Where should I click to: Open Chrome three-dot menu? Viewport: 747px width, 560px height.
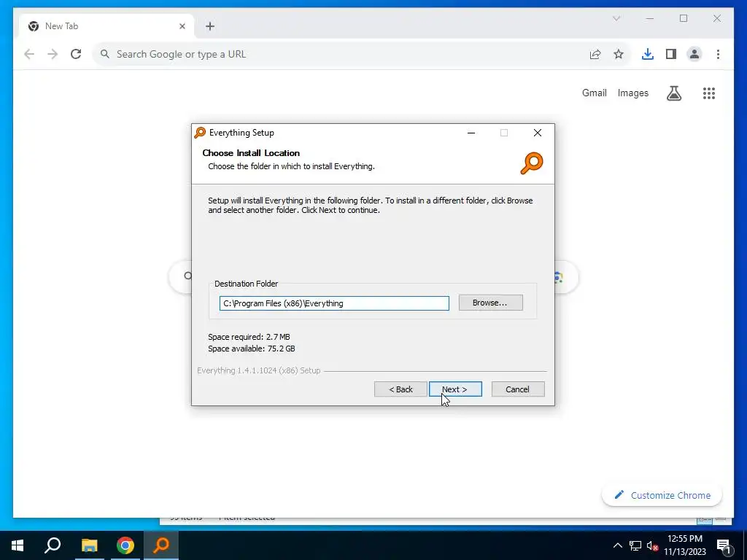coord(718,54)
